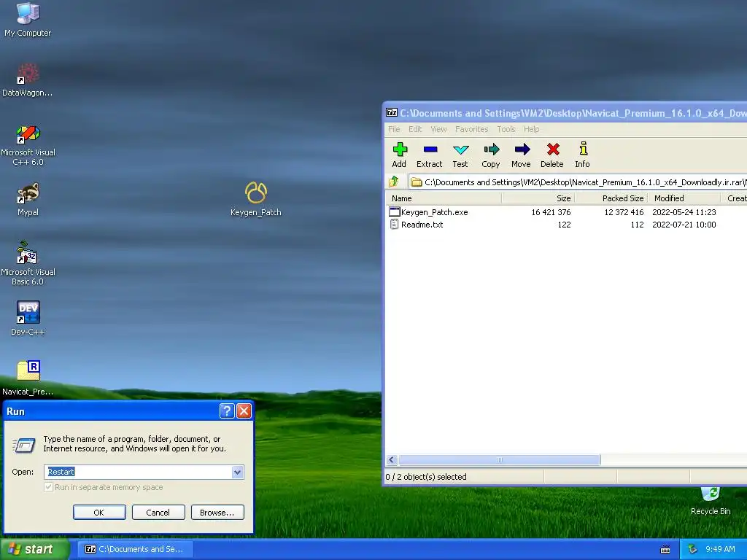The image size is (747, 560).
Task: Click the left arrow of horizontal scrollbar
Action: (x=392, y=460)
